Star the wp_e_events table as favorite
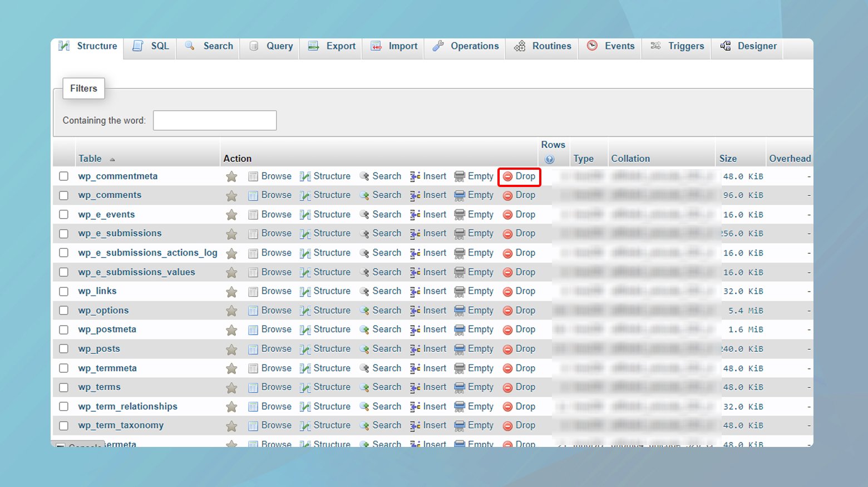The height and width of the screenshot is (487, 868). pyautogui.click(x=231, y=215)
